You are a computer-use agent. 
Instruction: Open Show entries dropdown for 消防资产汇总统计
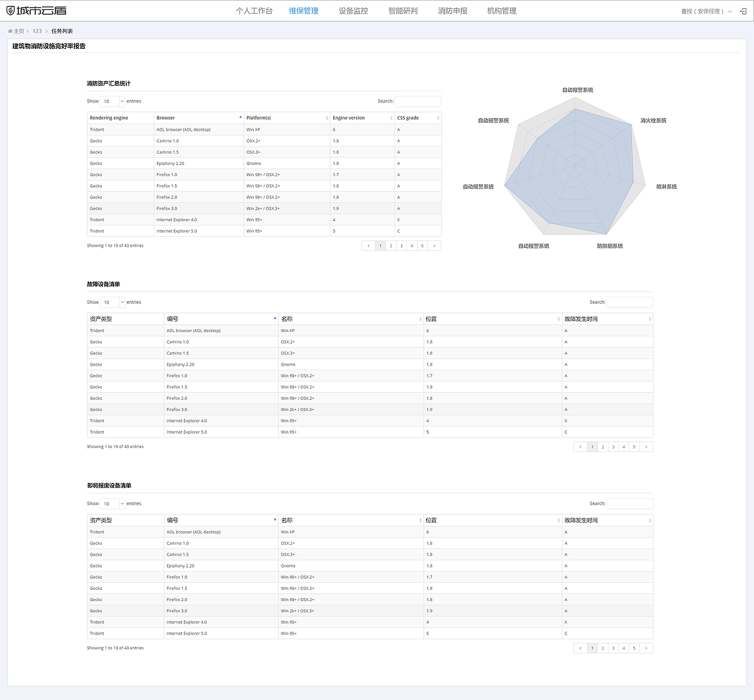click(113, 101)
